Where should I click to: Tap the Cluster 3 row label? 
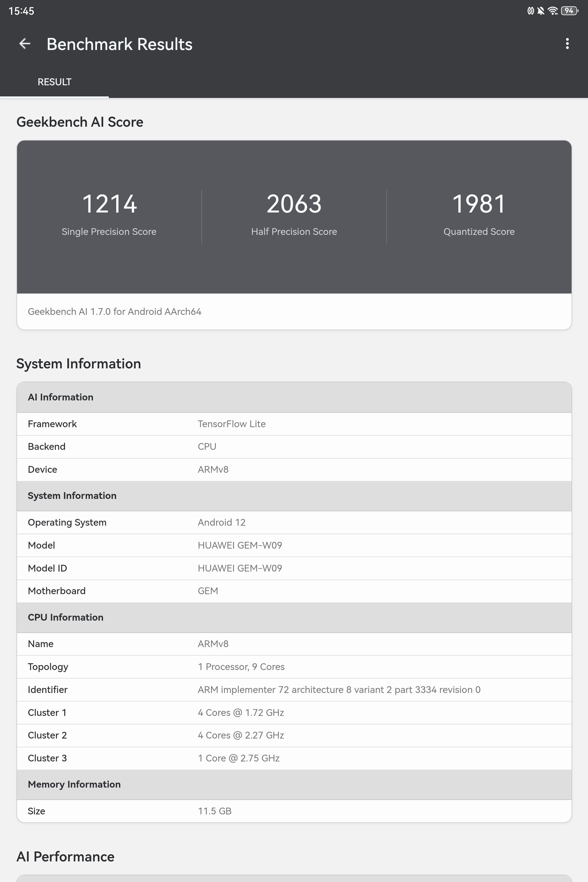pyautogui.click(x=47, y=758)
